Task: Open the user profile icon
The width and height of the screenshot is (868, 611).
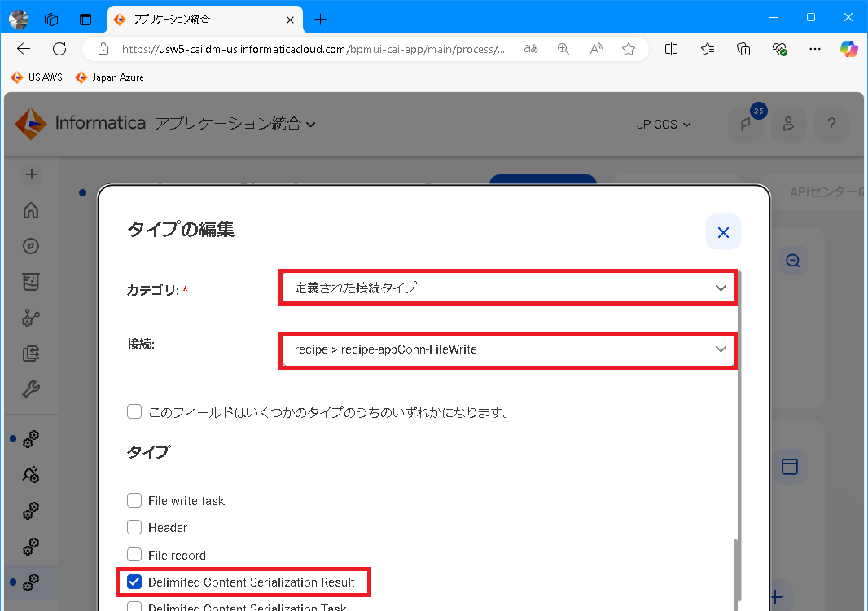Action: [x=788, y=124]
